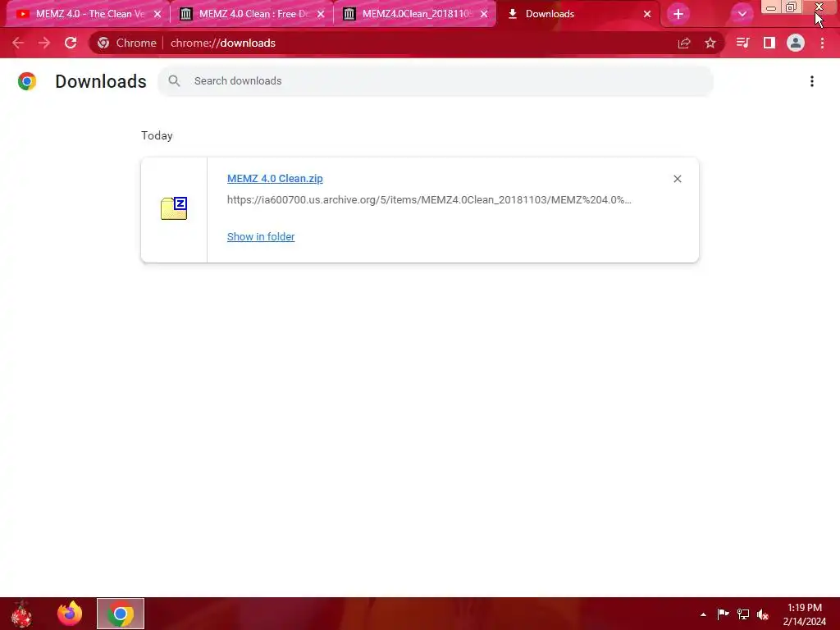Open the media controls icon

[742, 43]
